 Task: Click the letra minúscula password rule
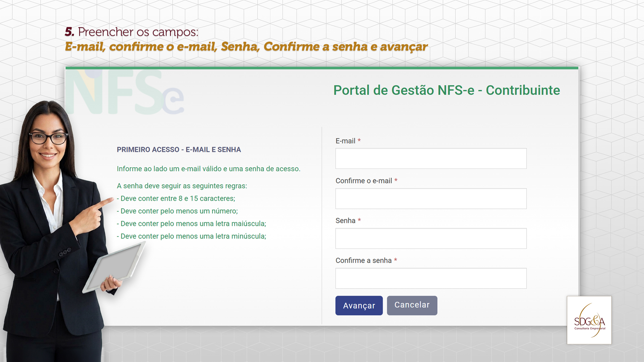tap(192, 236)
